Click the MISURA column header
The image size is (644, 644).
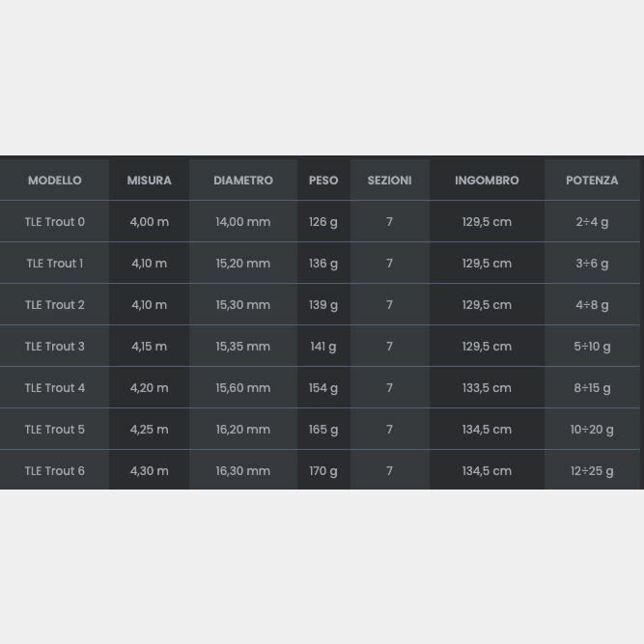tap(149, 181)
